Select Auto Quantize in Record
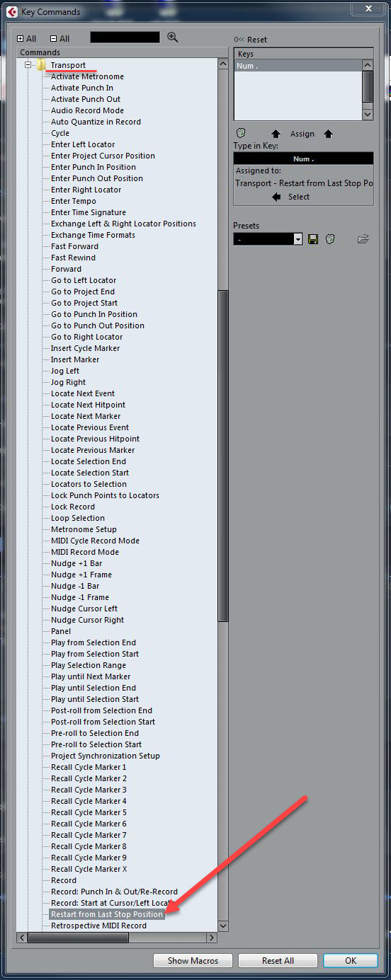Viewport: 391px width, 980px height. [96, 122]
